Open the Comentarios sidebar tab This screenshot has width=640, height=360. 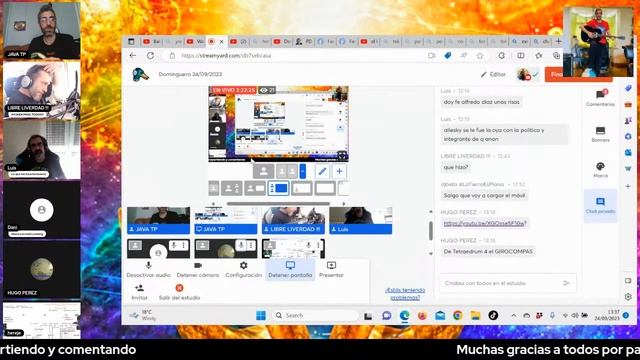(600, 98)
